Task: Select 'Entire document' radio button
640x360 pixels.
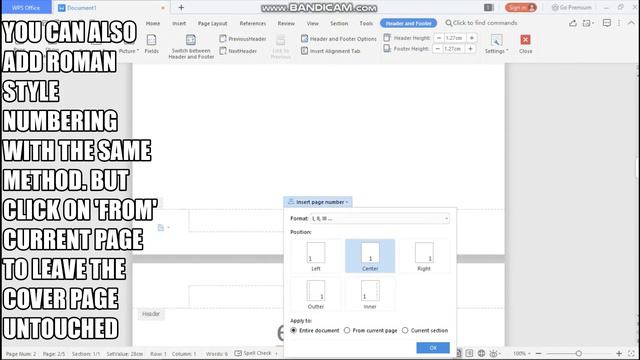Action: pos(293,330)
